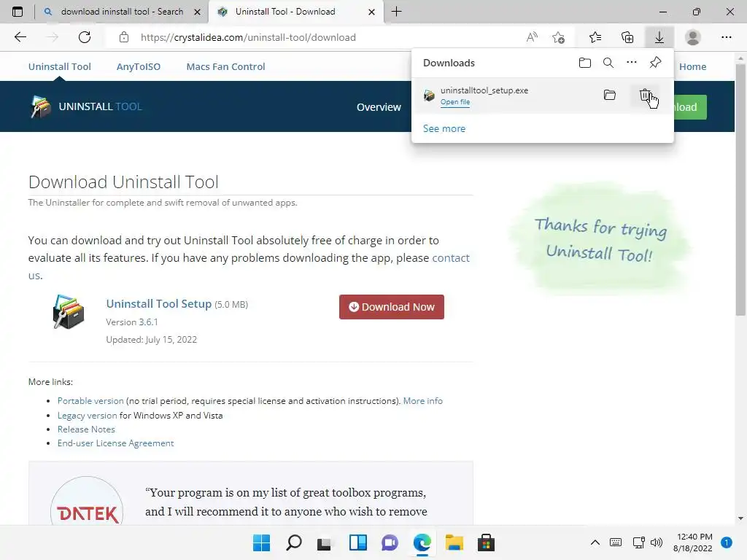Click the address bar URL
The image size is (747, 560).
point(248,37)
